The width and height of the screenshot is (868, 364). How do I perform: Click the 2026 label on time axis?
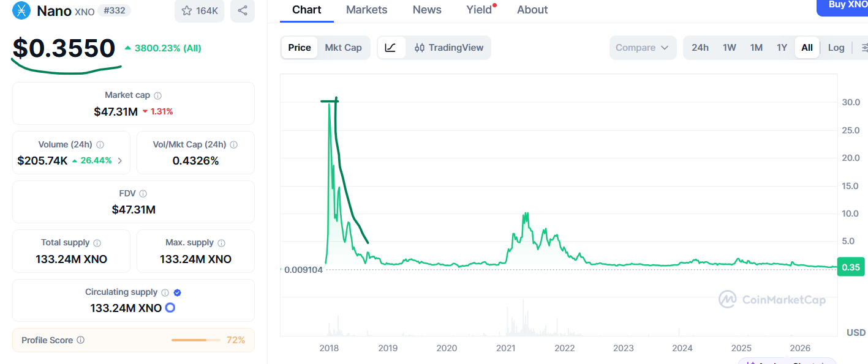[800, 348]
